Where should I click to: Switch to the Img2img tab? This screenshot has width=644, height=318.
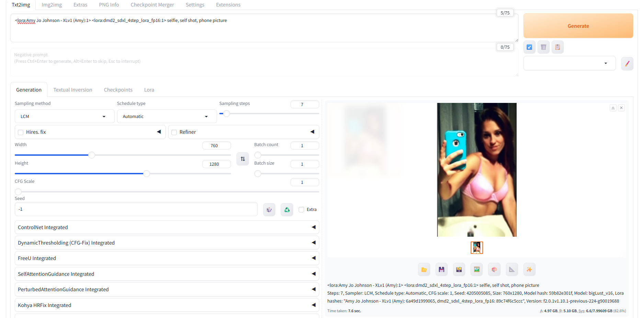[52, 5]
